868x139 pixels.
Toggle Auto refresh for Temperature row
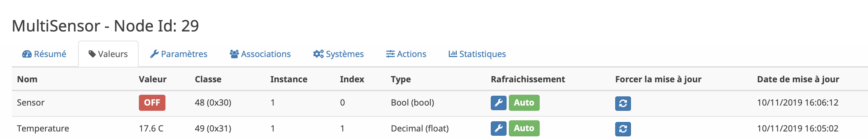pyautogui.click(x=524, y=128)
